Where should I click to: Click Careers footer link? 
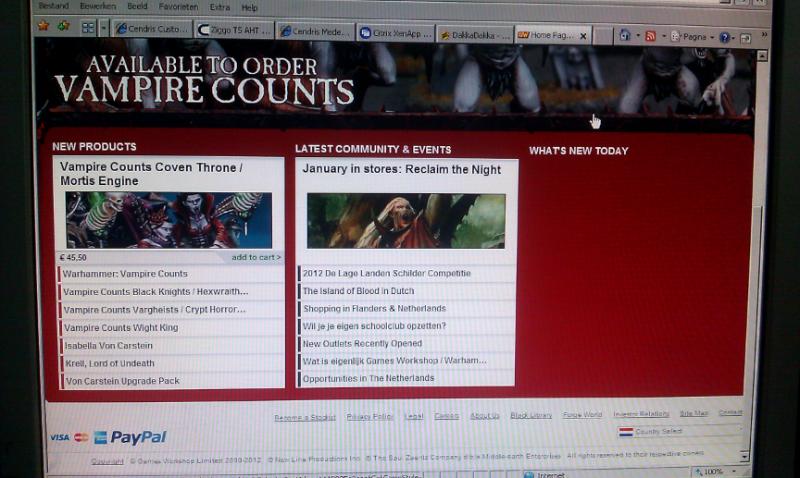(446, 416)
